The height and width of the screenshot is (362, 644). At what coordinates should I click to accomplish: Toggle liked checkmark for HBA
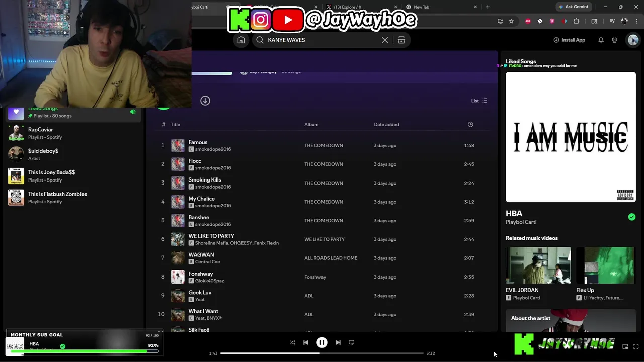pyautogui.click(x=632, y=217)
